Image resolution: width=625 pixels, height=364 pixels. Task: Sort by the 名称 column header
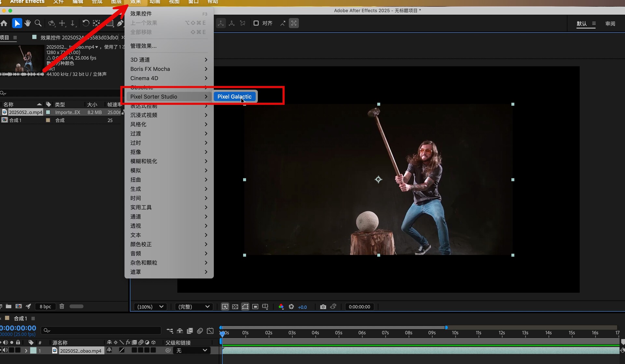coord(21,105)
